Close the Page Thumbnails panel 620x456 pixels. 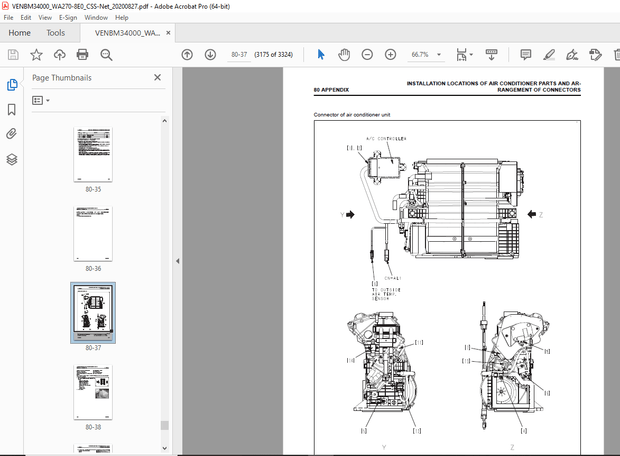coord(157,78)
